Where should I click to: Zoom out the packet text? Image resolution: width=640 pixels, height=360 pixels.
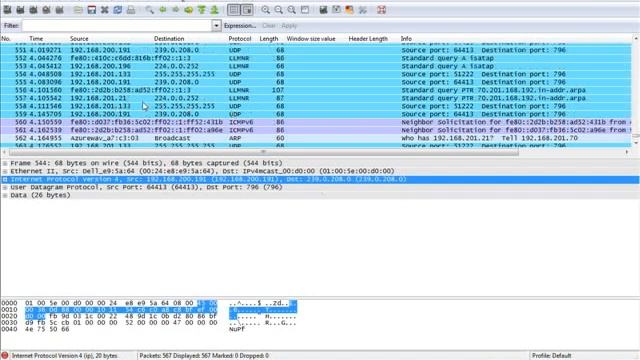(x=279, y=10)
